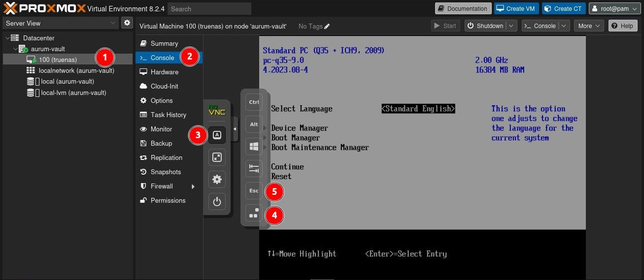Open the Monitor tab
This screenshot has height=280, width=644.
click(x=169, y=129)
